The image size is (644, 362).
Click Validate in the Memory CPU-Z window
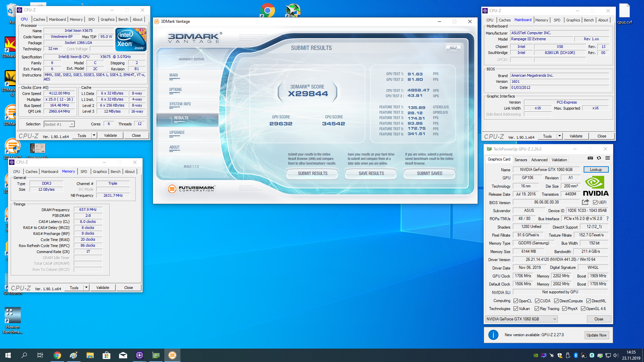(103, 288)
